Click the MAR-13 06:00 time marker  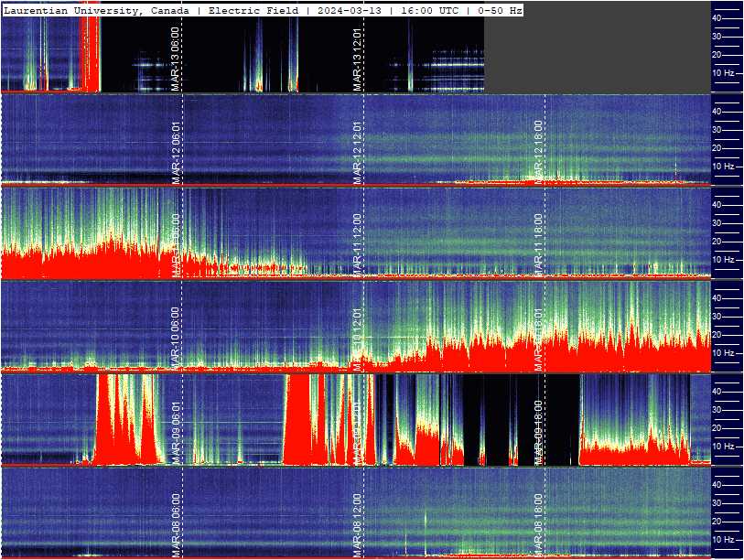click(x=175, y=59)
